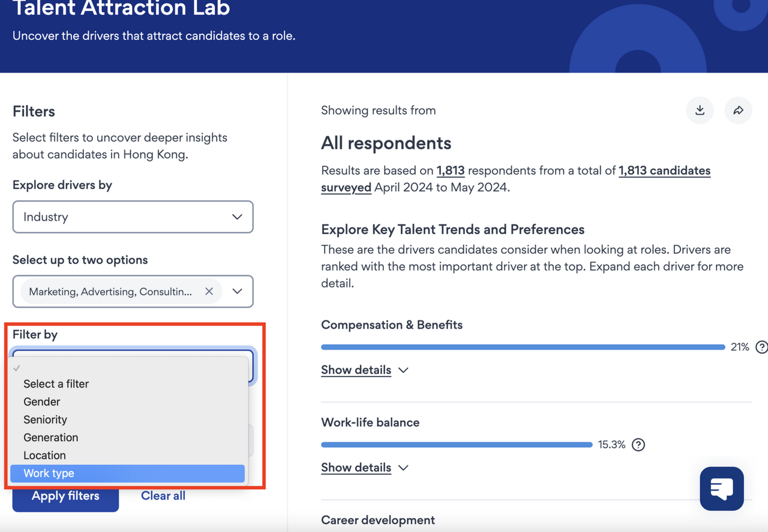The width and height of the screenshot is (768, 532).
Task: Click the Clear all link
Action: point(163,496)
